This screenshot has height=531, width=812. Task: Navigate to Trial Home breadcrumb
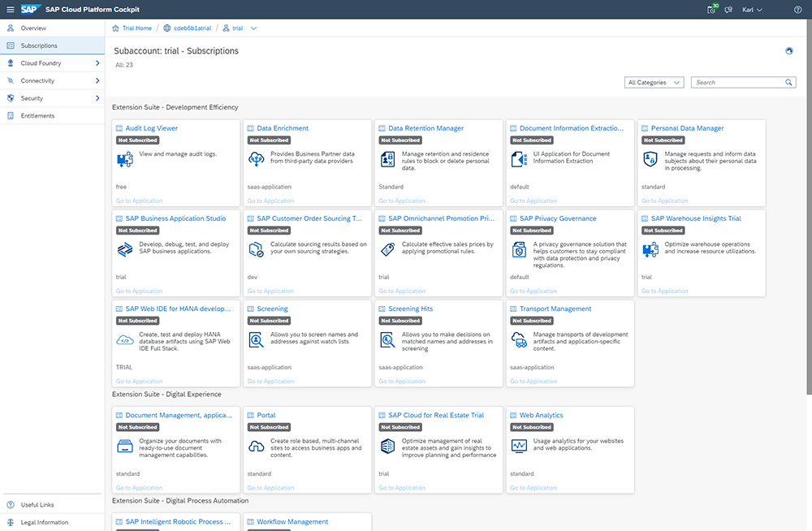pos(136,27)
